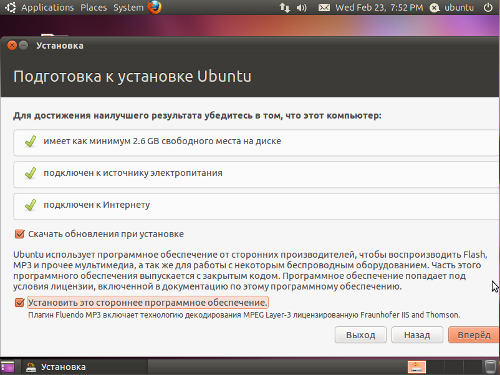500x375 pixels.
Task: Open the power session menu icon
Action: 488,7
